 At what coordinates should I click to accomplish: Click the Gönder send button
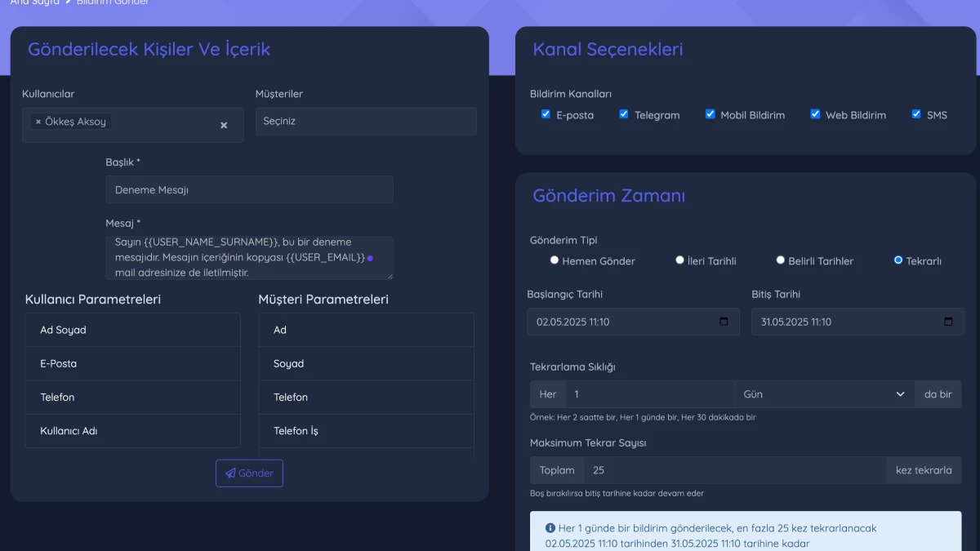click(x=249, y=473)
